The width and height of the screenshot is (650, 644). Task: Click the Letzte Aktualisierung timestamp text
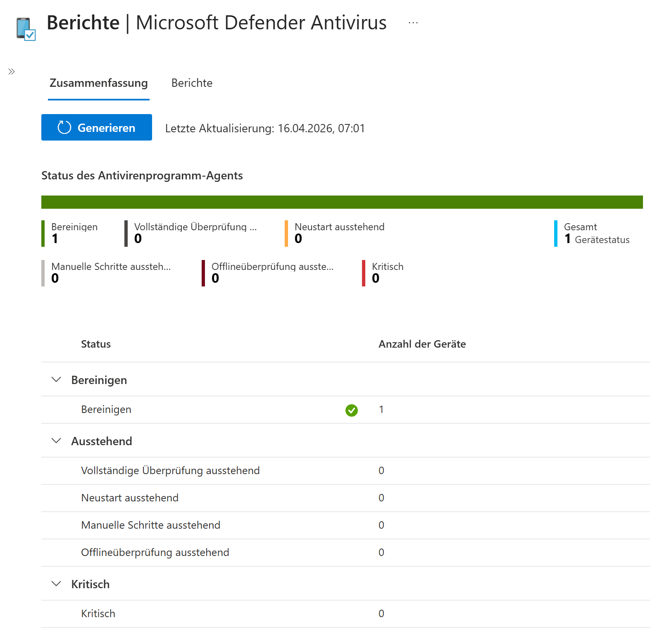point(265,129)
